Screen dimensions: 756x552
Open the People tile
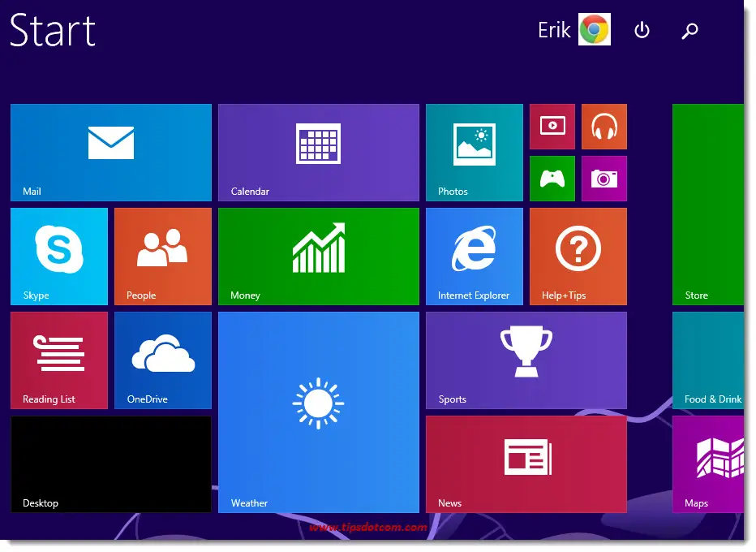tap(163, 257)
